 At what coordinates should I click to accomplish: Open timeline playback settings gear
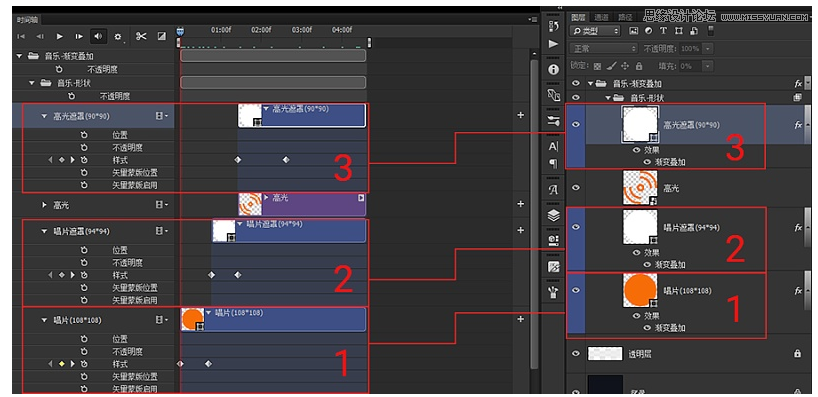[x=118, y=37]
